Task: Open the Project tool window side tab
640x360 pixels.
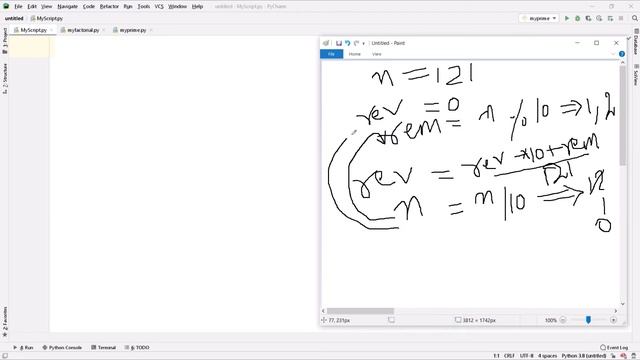Action: (5, 41)
